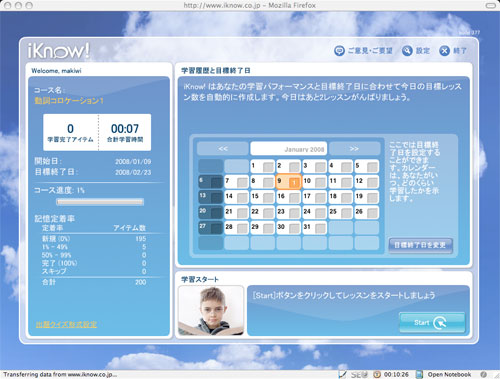Click the exit X icon
Image resolution: width=500 pixels, height=379 pixels.
coord(444,51)
